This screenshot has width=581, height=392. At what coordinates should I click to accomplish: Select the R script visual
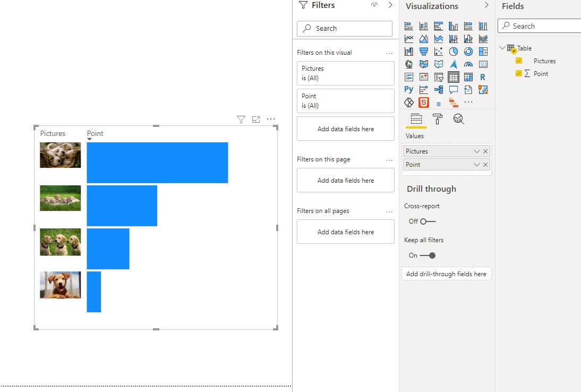tap(483, 77)
